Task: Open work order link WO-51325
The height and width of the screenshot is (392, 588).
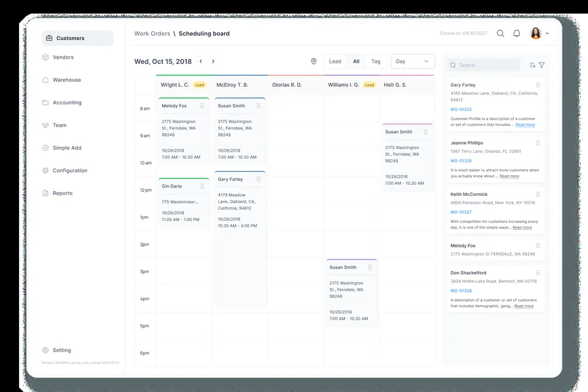Action: pos(461,110)
